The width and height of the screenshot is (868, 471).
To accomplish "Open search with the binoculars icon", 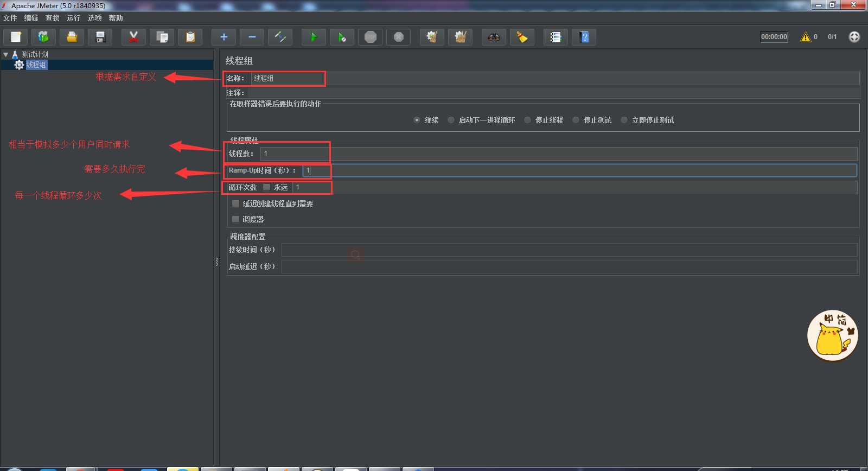I will pyautogui.click(x=494, y=37).
